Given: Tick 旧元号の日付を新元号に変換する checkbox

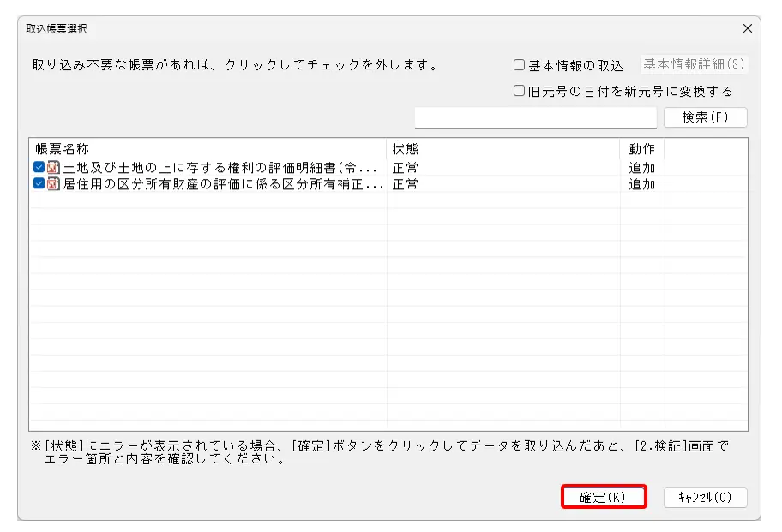Looking at the screenshot, I should 519,91.
